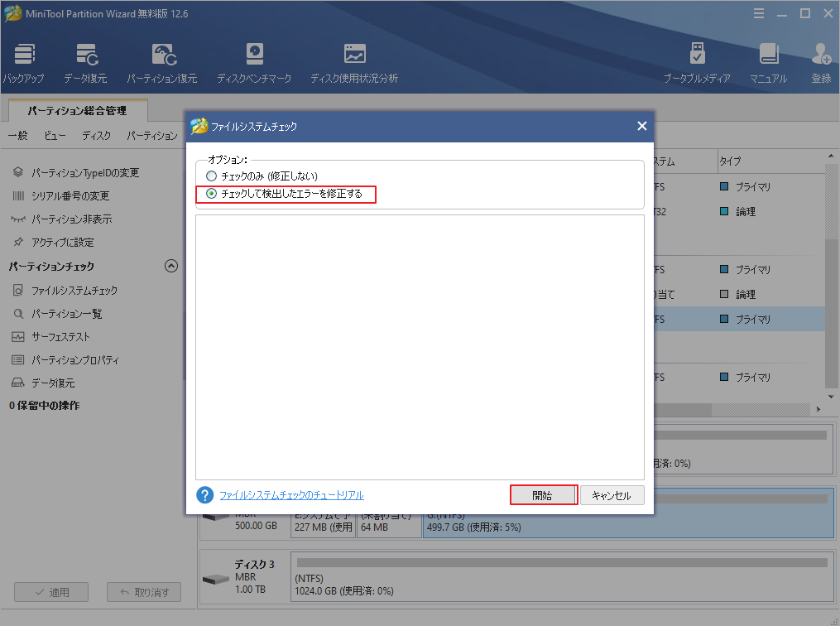This screenshot has width=840, height=626.
Task: Click the 登録 icon
Action: [x=820, y=62]
